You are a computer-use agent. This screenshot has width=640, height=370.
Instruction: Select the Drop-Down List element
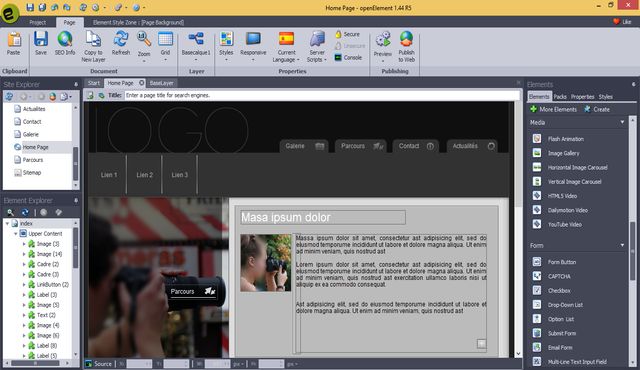[565, 305]
